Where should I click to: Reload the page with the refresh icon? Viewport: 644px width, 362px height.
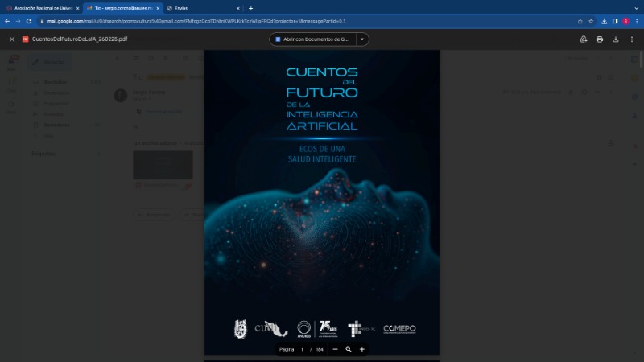(x=30, y=21)
